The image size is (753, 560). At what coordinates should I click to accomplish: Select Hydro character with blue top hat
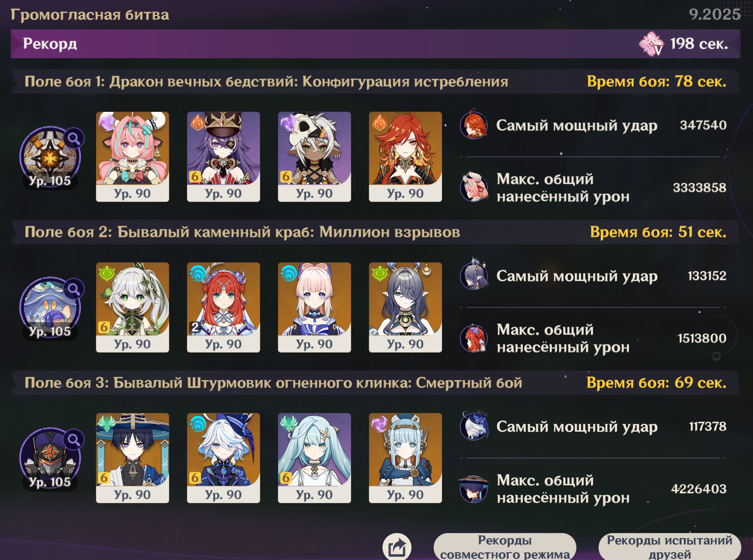[223, 458]
